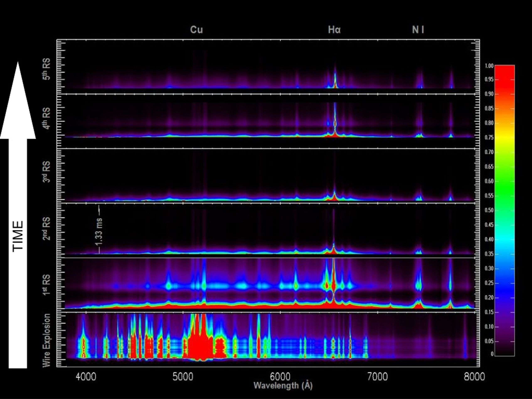Select the '5th RS' panel label
532x399 pixels.
click(x=46, y=69)
